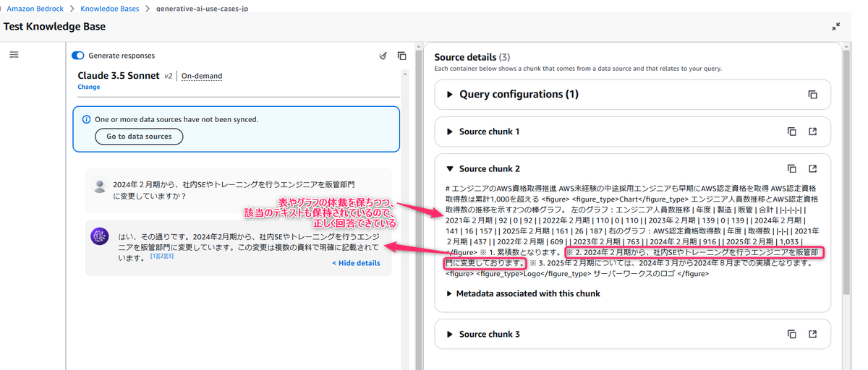The width and height of the screenshot is (868, 370).
Task: Clear chat using the broom icon
Action: point(383,56)
